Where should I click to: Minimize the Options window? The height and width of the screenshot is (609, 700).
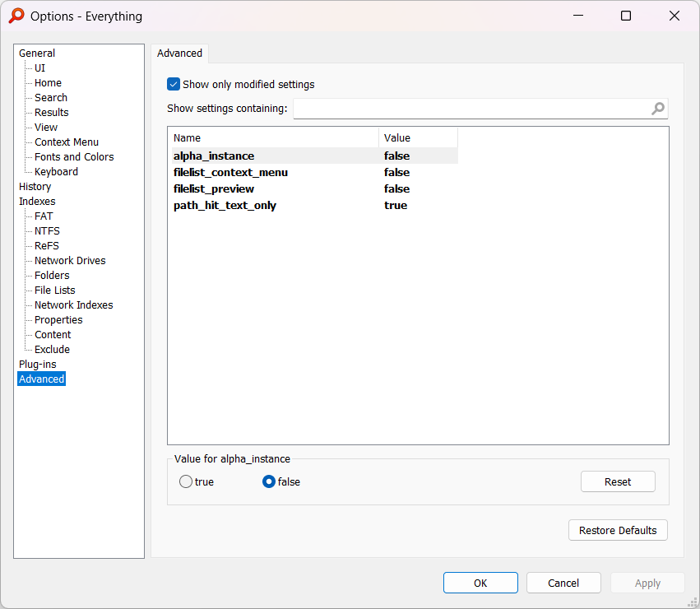(x=578, y=16)
